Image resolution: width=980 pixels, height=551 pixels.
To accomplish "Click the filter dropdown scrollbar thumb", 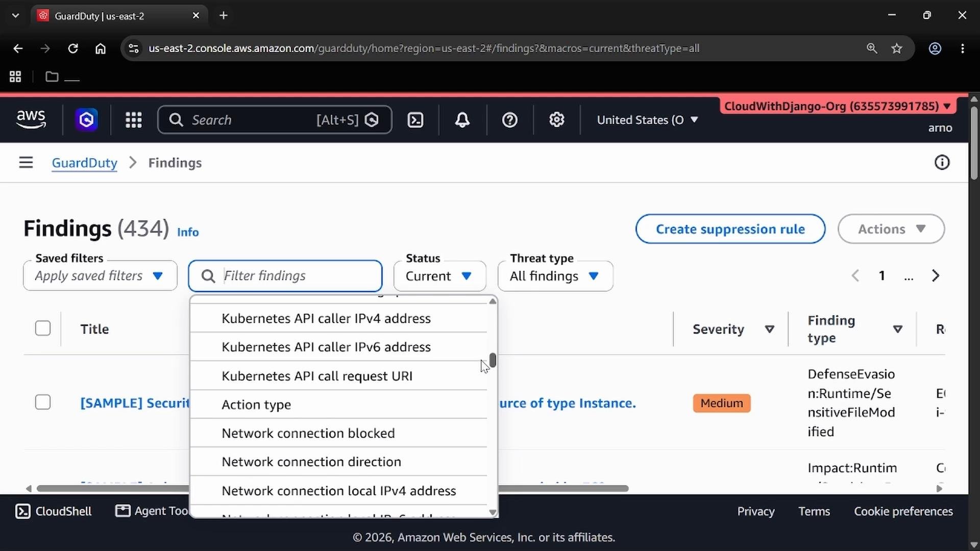I will pyautogui.click(x=493, y=360).
